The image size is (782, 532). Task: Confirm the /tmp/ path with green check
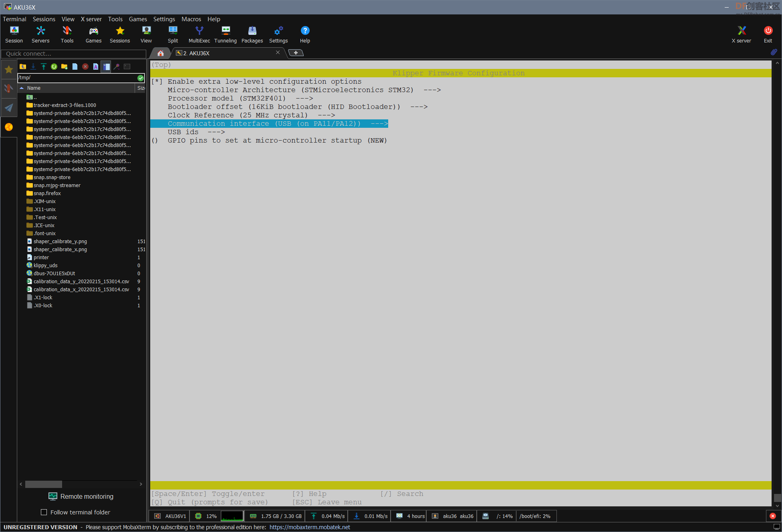(x=141, y=78)
